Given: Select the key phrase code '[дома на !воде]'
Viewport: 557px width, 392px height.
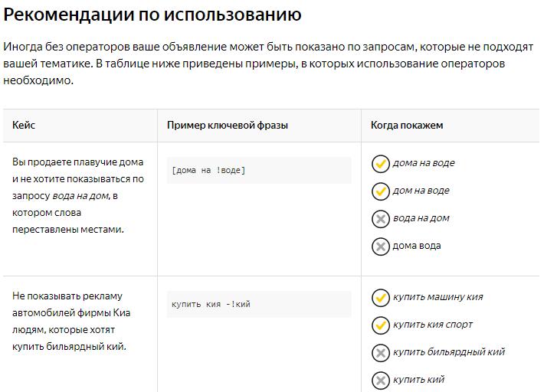Looking at the screenshot, I should coord(208,171).
